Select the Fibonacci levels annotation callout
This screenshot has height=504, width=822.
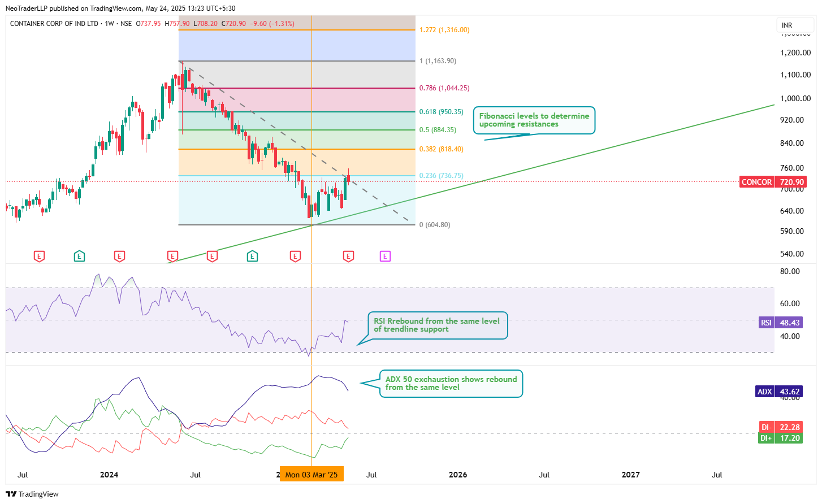[x=534, y=120]
